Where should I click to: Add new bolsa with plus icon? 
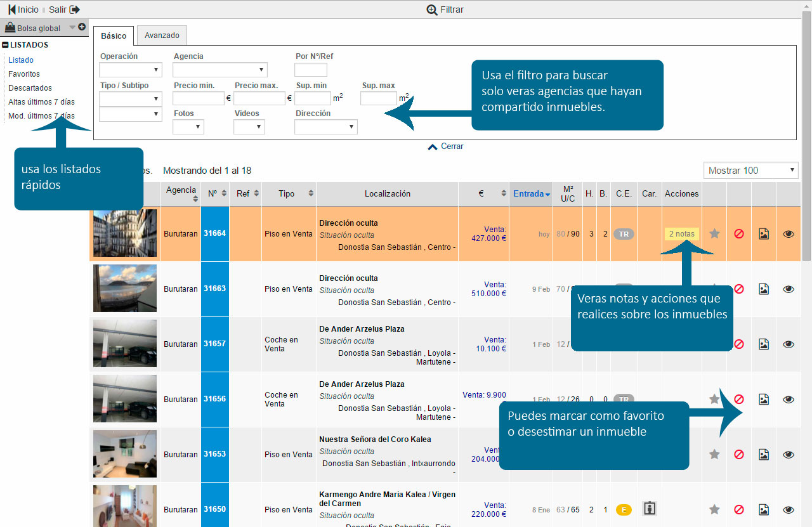point(82,27)
